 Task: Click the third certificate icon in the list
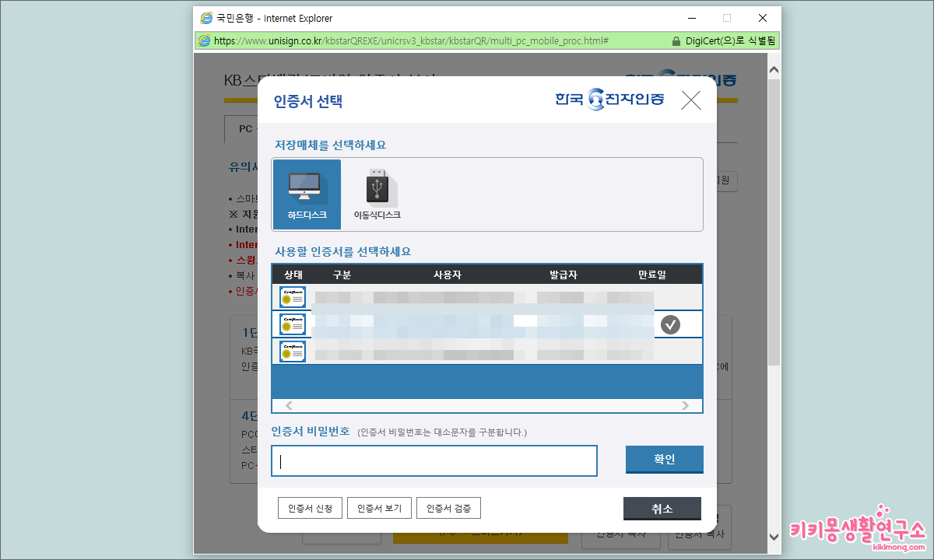coord(291,351)
